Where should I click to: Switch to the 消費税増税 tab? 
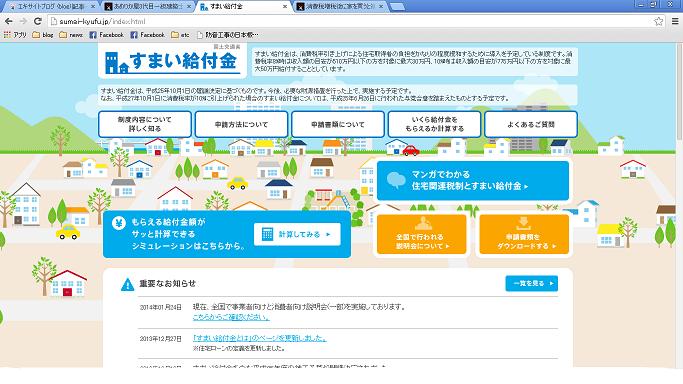tap(340, 7)
